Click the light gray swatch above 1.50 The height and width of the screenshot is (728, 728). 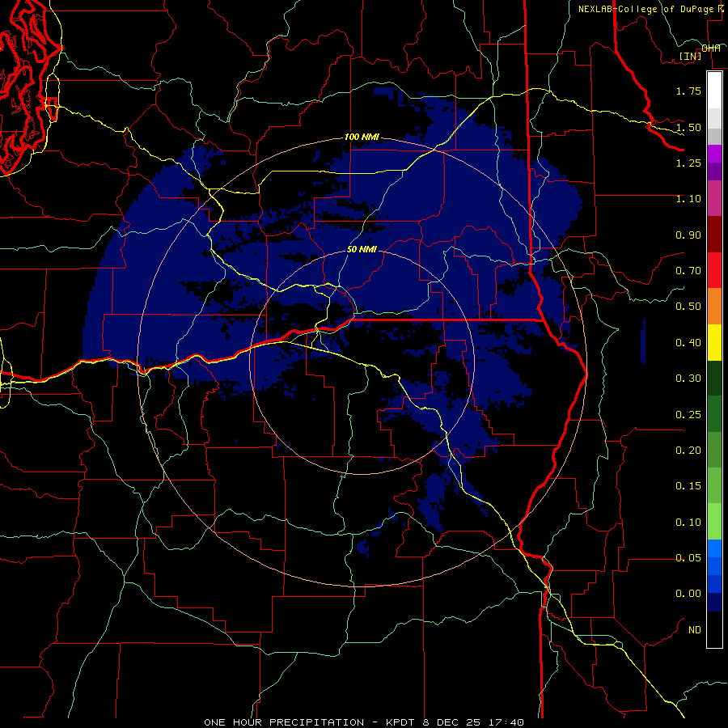[714, 117]
